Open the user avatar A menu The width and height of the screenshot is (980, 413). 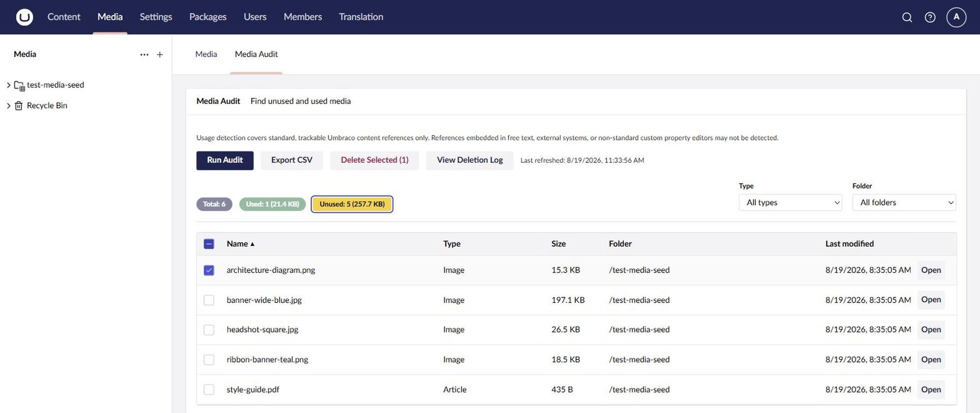pos(956,17)
